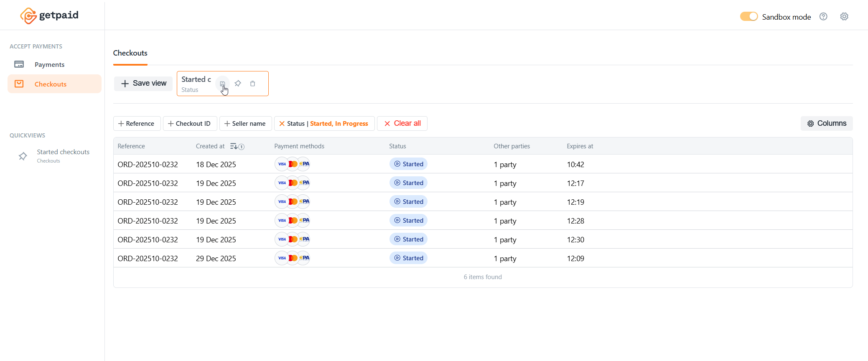Click the Started status badge expiring at 12:09
Viewport: 868px width, 361px height.
pos(408,258)
